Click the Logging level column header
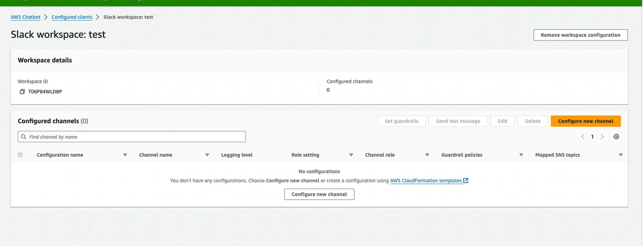The height and width of the screenshot is (246, 644). [237, 155]
